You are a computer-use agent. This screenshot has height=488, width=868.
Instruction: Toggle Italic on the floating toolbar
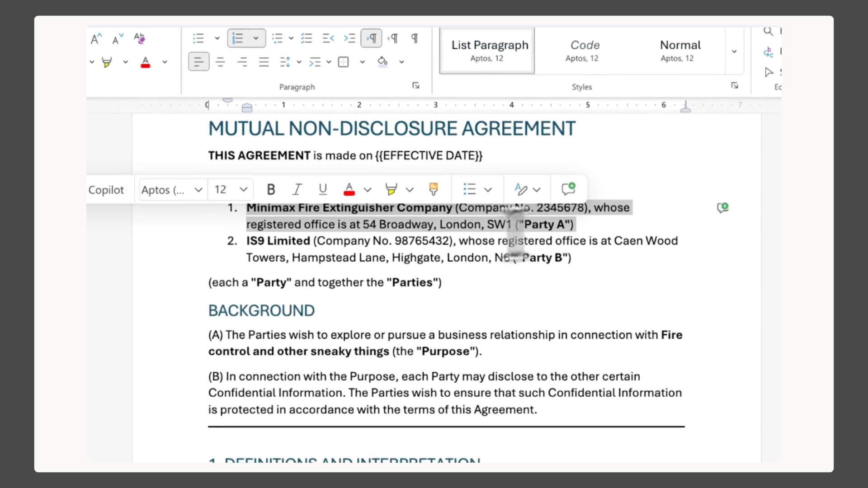pyautogui.click(x=297, y=189)
